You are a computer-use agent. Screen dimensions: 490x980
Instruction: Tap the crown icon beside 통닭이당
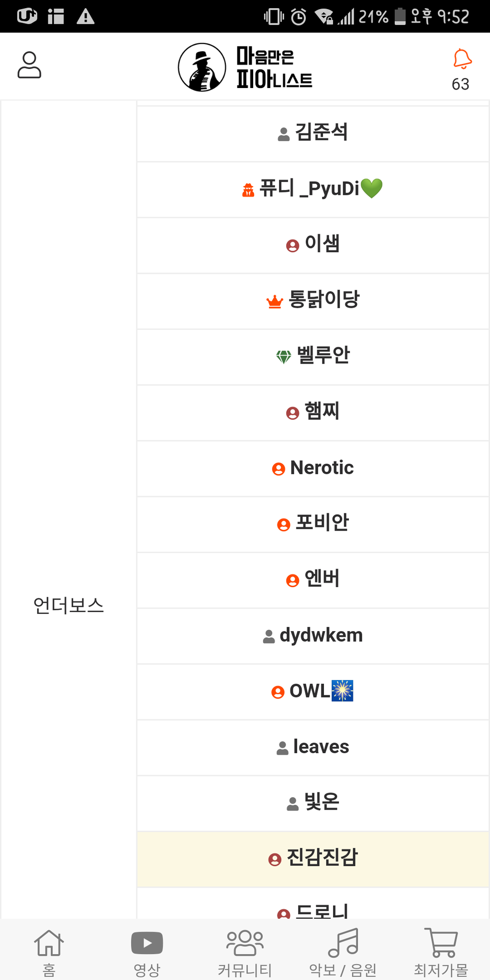click(x=275, y=301)
